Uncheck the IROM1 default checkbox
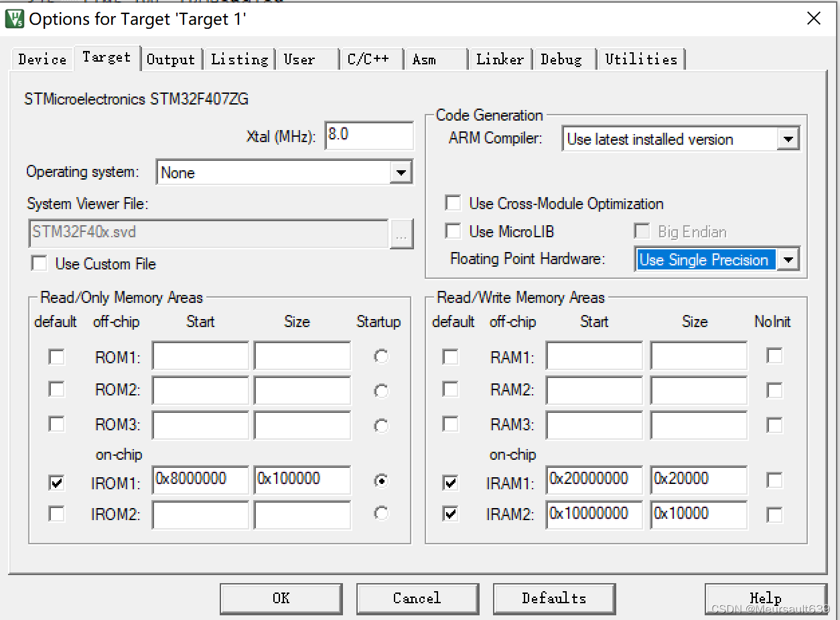 [x=57, y=482]
